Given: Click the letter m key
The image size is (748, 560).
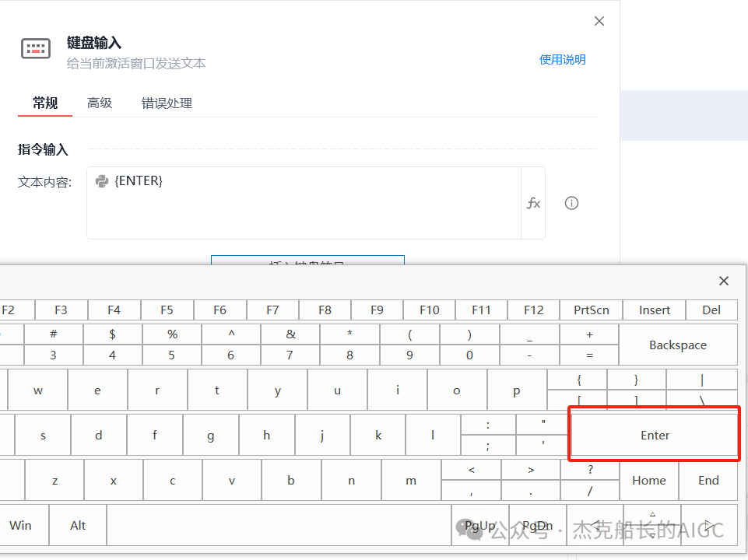Looking at the screenshot, I should pos(411,480).
